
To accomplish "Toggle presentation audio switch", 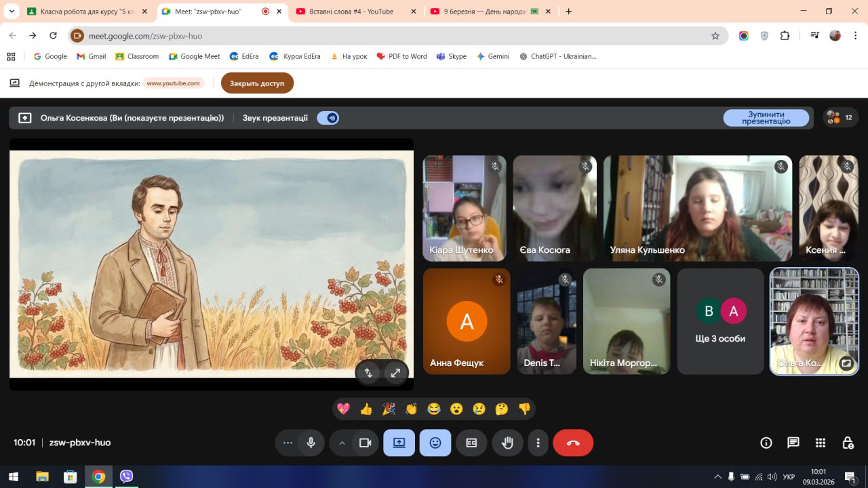I will tap(328, 118).
